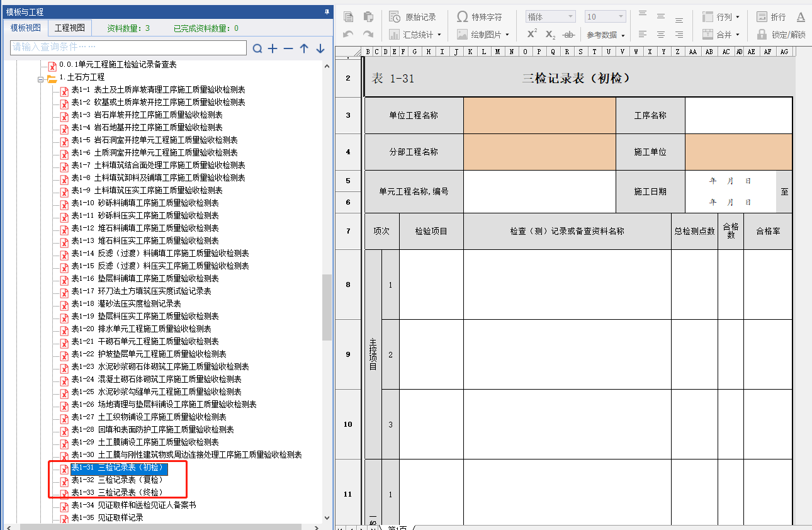Select 表1-32 三检记录表（复检）
The height and width of the screenshot is (530, 812).
click(117, 480)
